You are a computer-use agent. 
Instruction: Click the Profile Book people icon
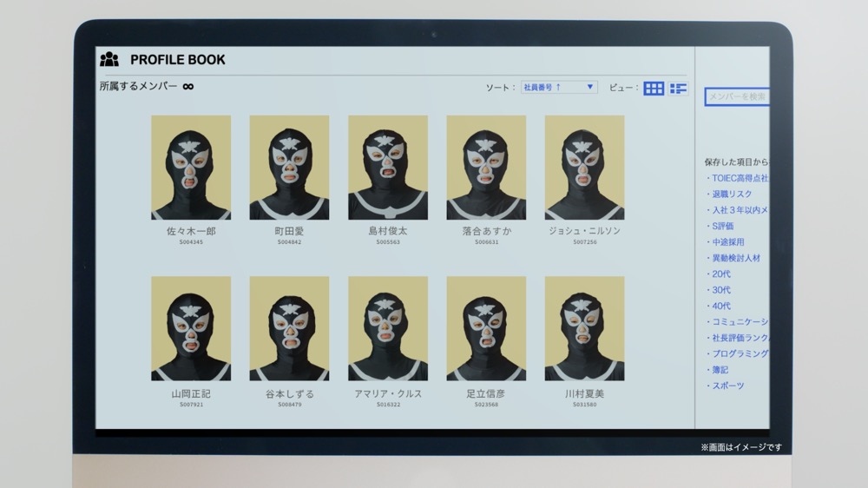point(108,59)
